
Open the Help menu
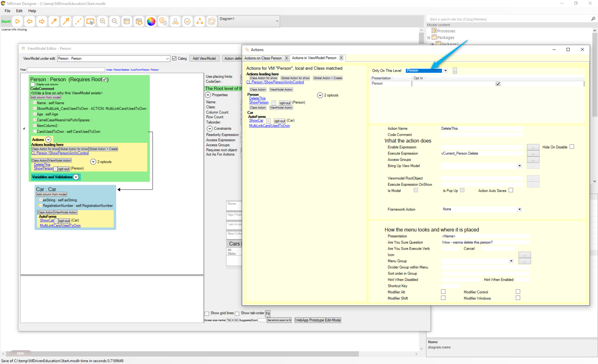32,11
